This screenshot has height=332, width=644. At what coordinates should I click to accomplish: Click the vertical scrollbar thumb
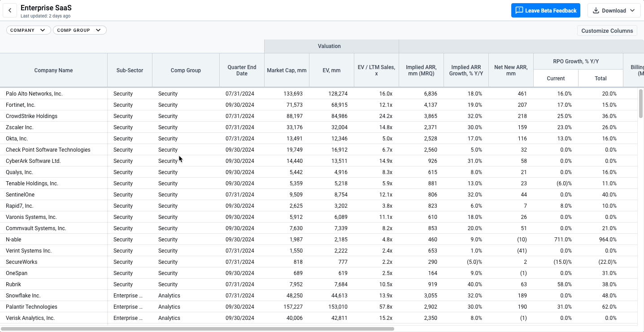pyautogui.click(x=641, y=104)
